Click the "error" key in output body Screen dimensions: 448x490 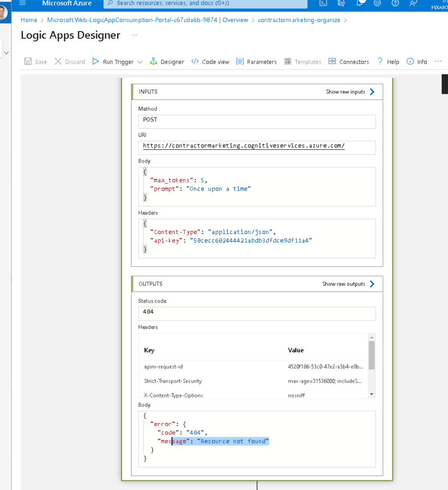163,424
